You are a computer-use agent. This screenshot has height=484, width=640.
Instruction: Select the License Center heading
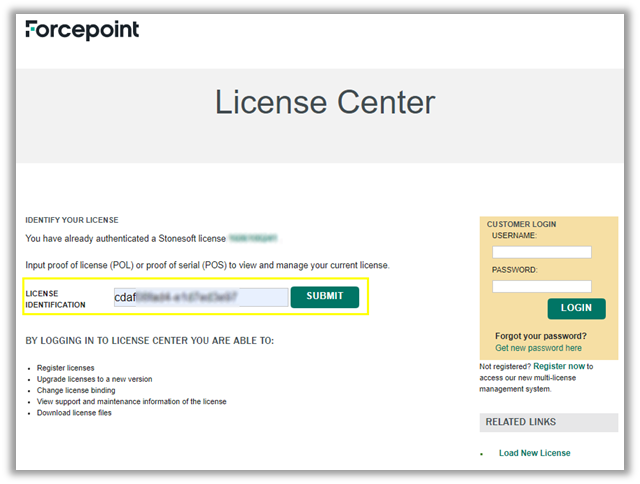325,102
